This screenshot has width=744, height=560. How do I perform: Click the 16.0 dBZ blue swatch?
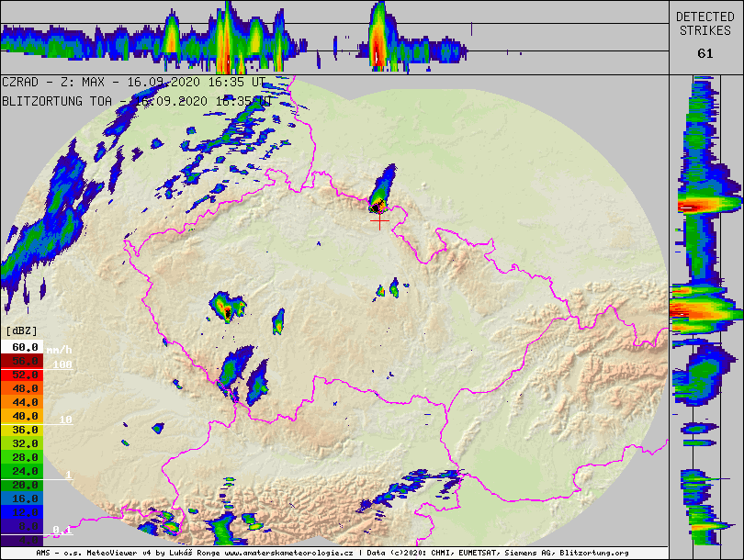click(22, 498)
